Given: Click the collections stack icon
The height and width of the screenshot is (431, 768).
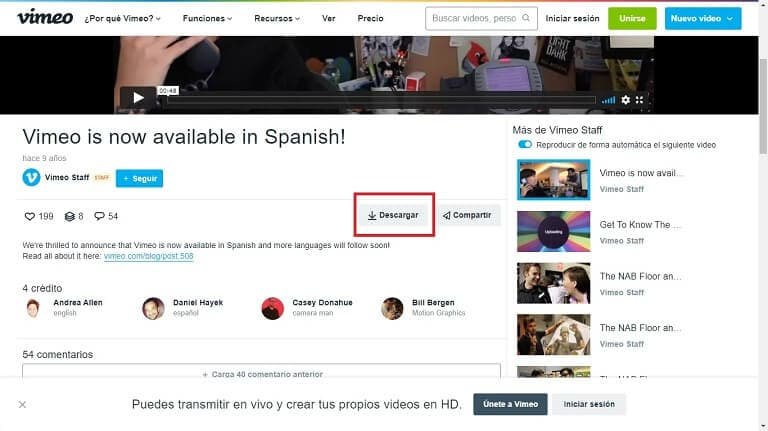Looking at the screenshot, I should (69, 216).
